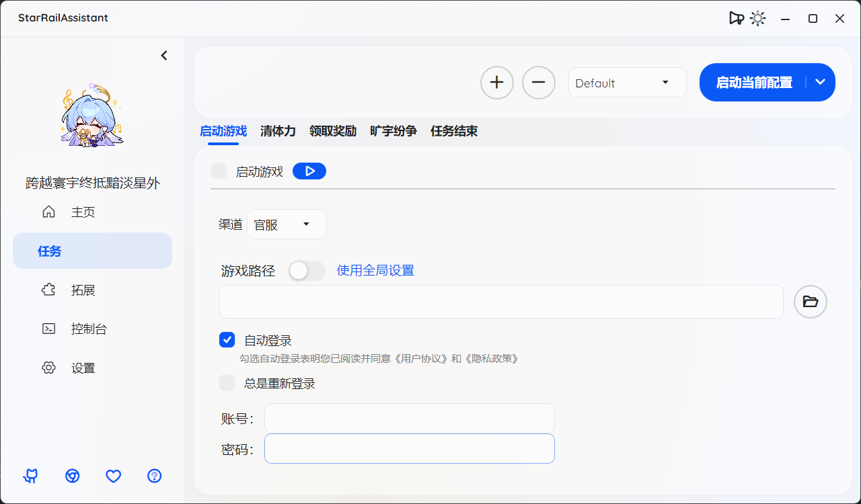This screenshot has height=504, width=861.
Task: Uncheck the 自动登录 checkbox
Action: tap(227, 340)
